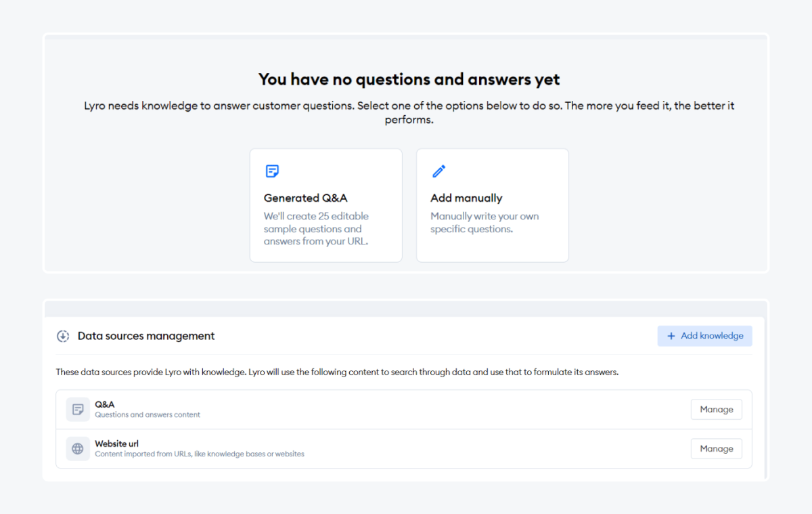
Task: Click the Add manually card title
Action: tap(466, 198)
